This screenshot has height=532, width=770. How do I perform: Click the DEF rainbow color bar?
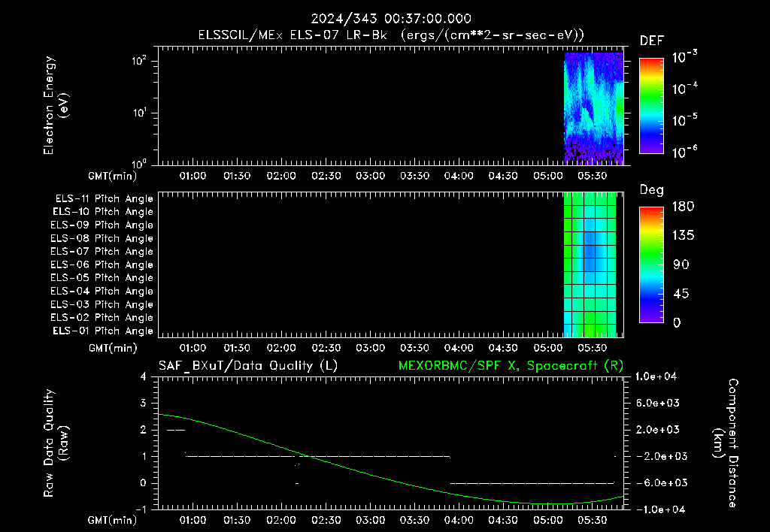click(651, 106)
